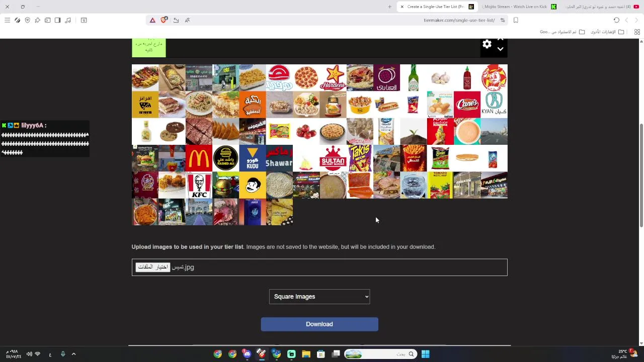Move tier row up with top chevron

click(x=500, y=40)
